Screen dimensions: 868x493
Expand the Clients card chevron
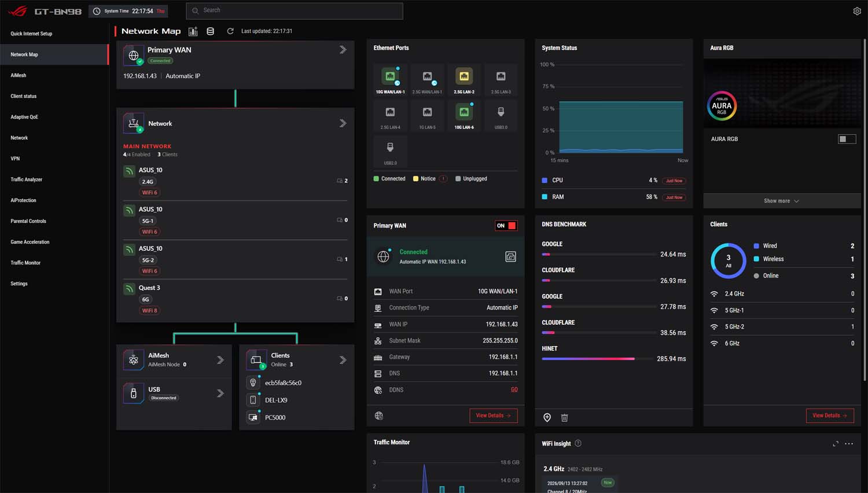tap(343, 360)
